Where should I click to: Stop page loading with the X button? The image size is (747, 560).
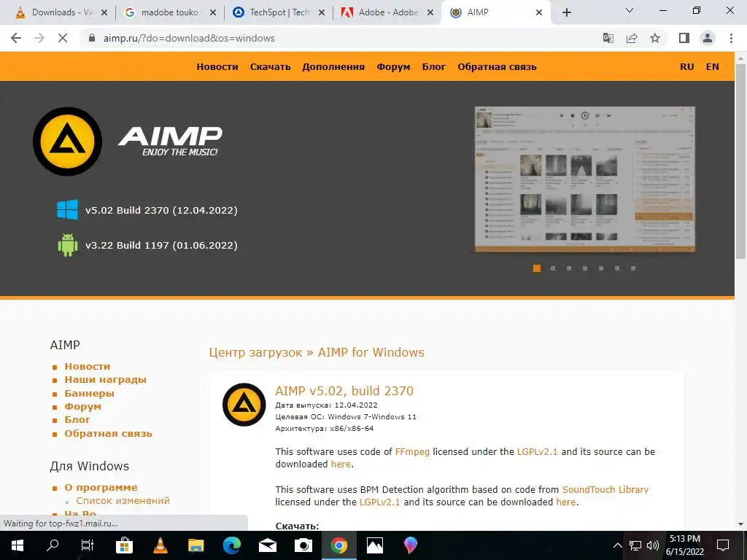[63, 38]
